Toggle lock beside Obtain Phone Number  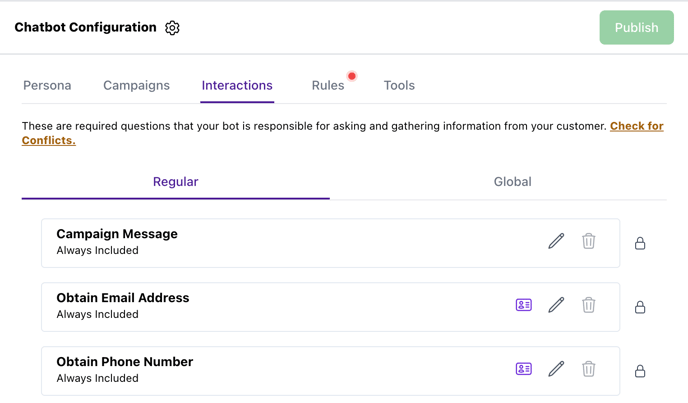[640, 371]
